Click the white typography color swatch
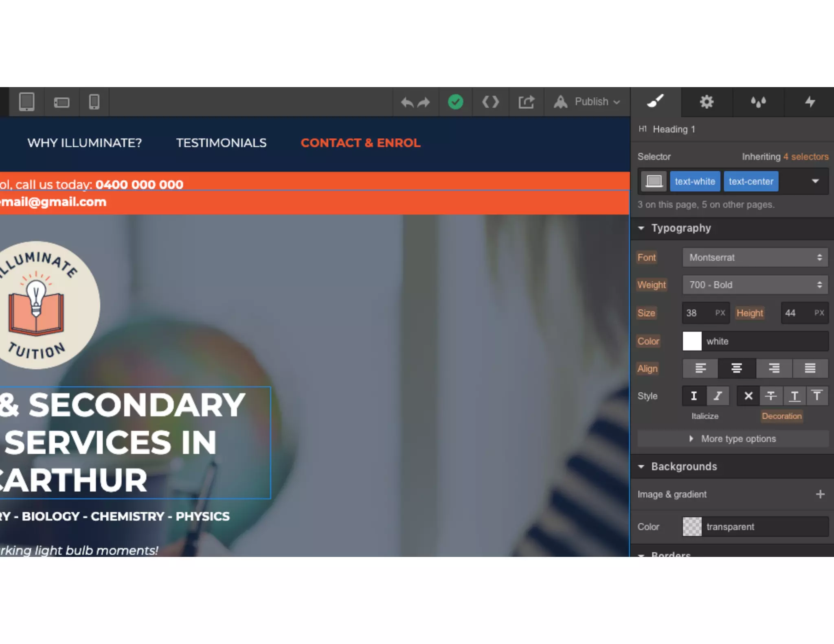834x644 pixels. click(x=692, y=341)
